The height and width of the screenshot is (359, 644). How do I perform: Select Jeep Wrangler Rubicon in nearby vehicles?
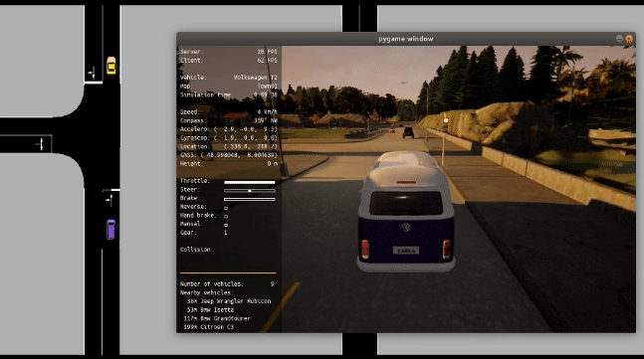coord(229,301)
